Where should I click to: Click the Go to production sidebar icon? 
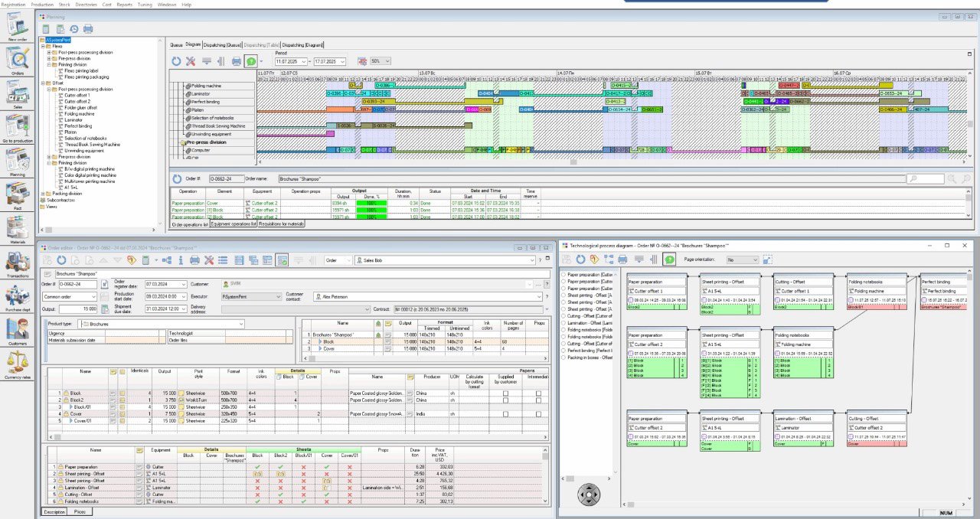[17, 127]
